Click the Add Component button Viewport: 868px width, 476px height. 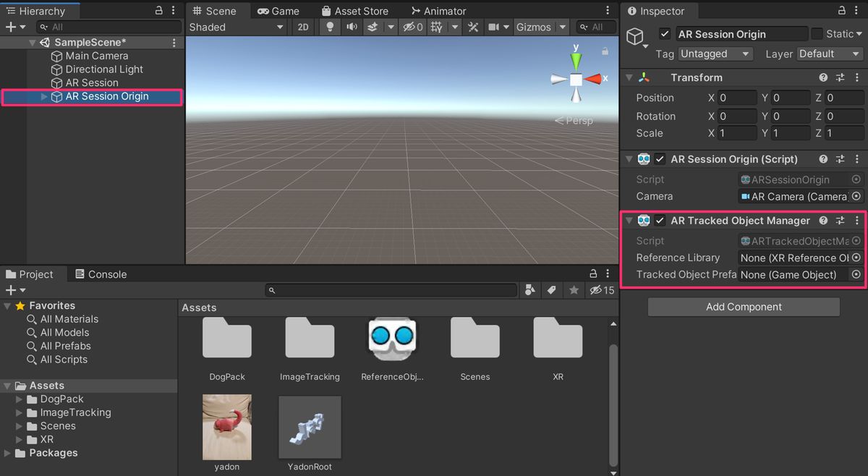(744, 307)
